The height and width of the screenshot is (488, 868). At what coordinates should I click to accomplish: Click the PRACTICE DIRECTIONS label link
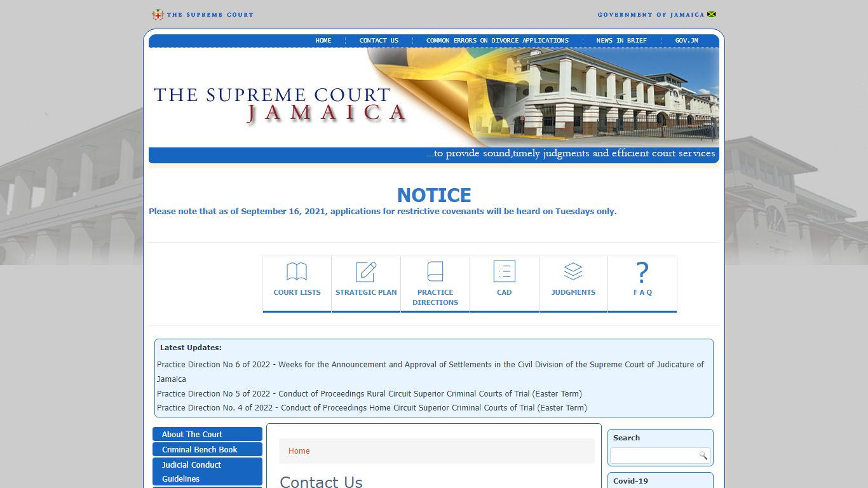(435, 297)
